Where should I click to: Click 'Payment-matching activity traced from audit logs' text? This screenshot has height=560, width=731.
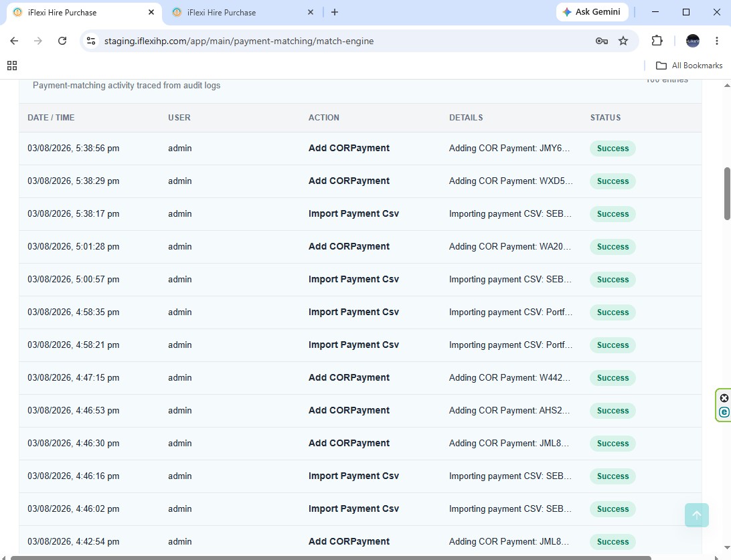click(x=127, y=85)
